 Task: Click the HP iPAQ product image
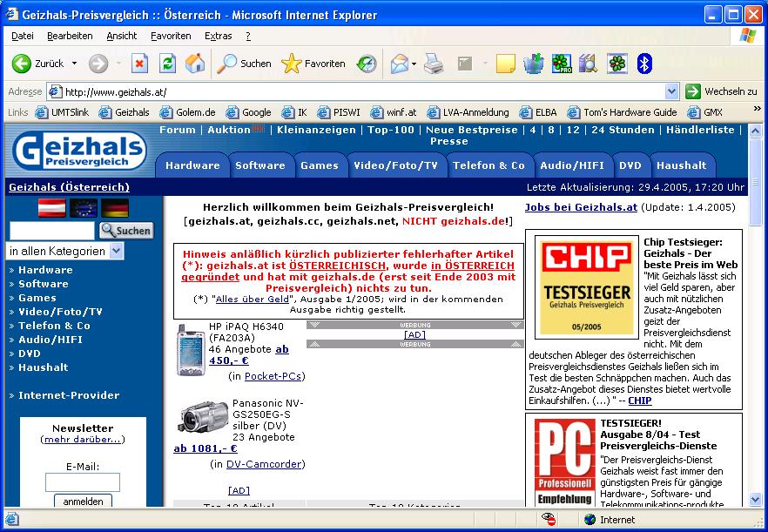pyautogui.click(x=191, y=349)
